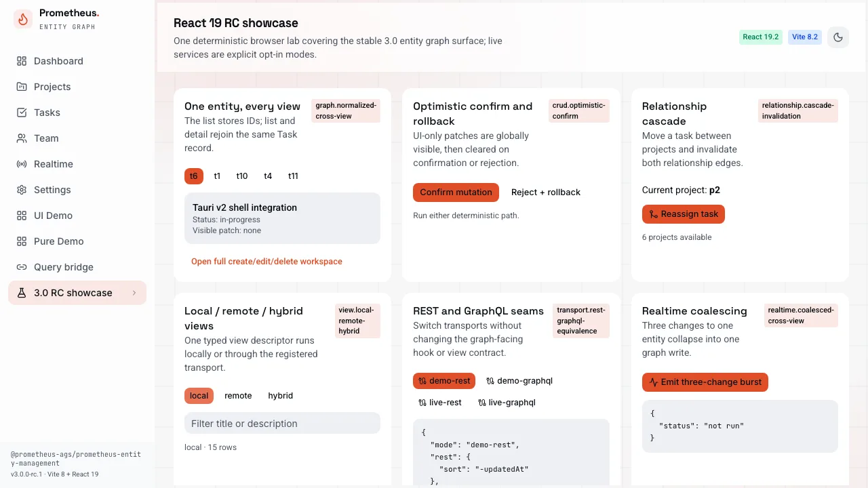
Task: Click the Pure Demo grid icon
Action: point(22,241)
